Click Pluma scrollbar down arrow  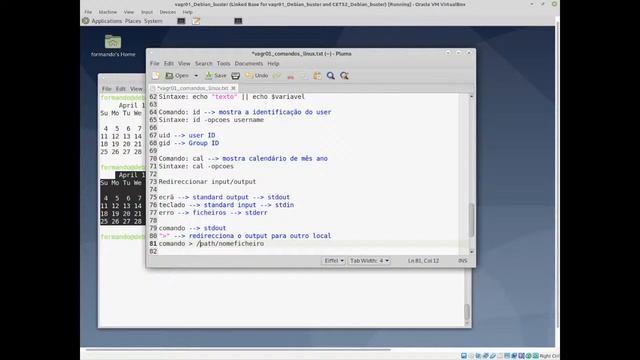point(471,252)
